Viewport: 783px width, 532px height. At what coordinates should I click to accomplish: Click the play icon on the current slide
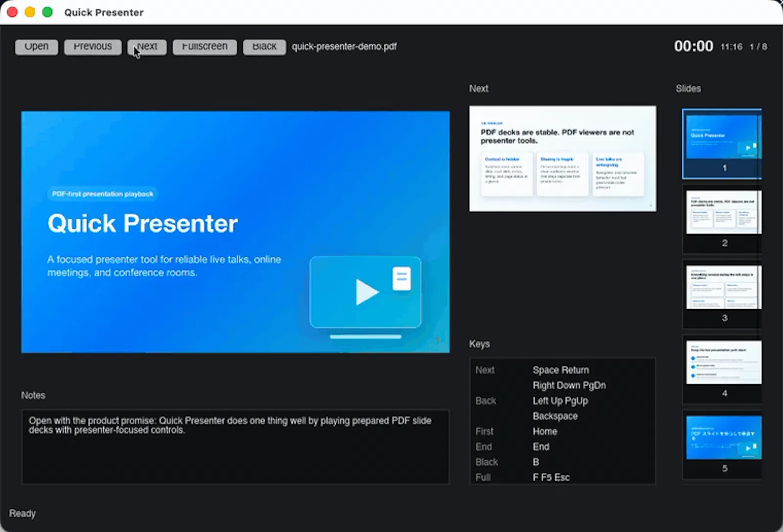tap(367, 292)
